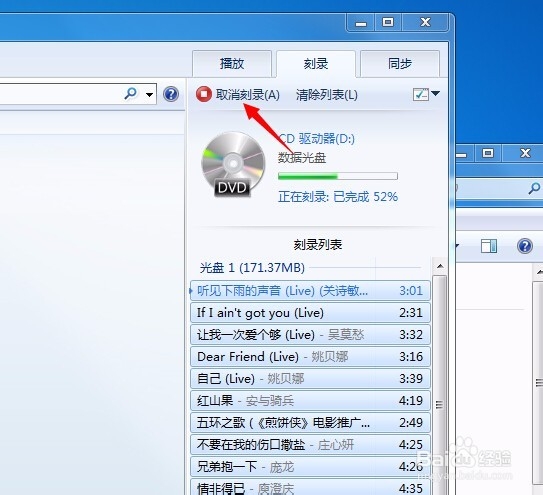
Task: Click the CD 驱动器(D:) link
Action: pos(317,139)
